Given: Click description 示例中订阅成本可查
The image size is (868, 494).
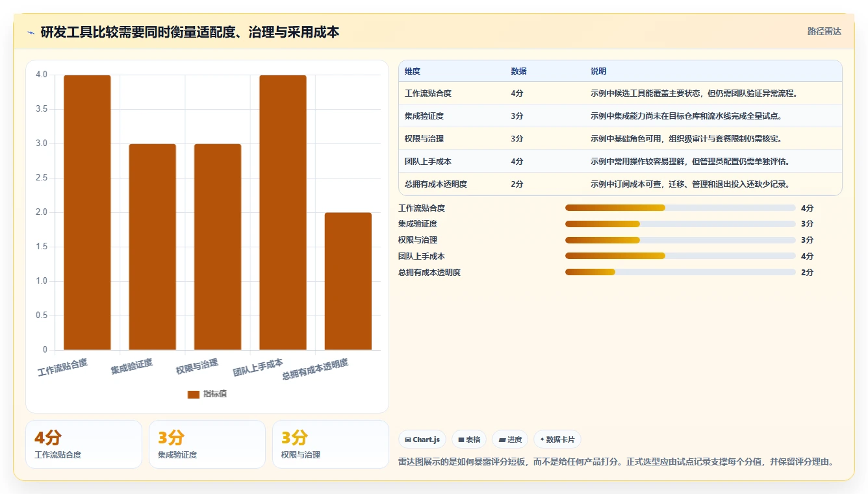Looking at the screenshot, I should click(691, 184).
